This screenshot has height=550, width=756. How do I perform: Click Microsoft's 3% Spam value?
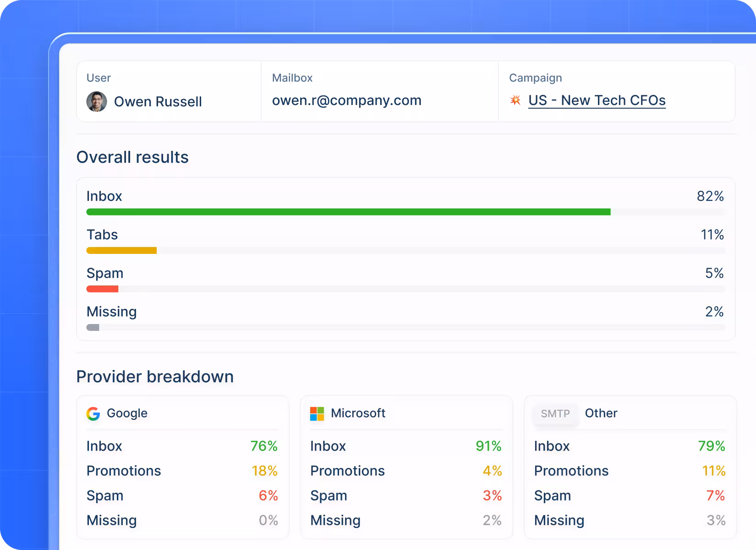492,495
